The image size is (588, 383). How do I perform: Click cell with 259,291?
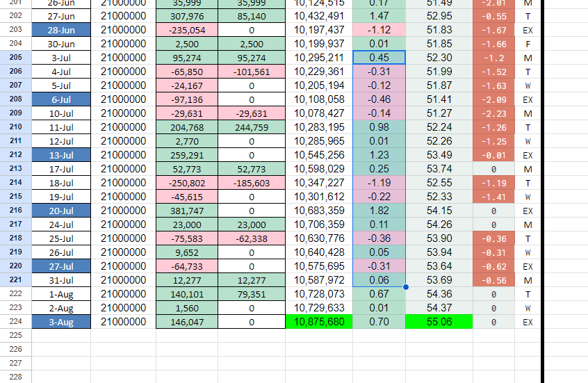tap(187, 155)
